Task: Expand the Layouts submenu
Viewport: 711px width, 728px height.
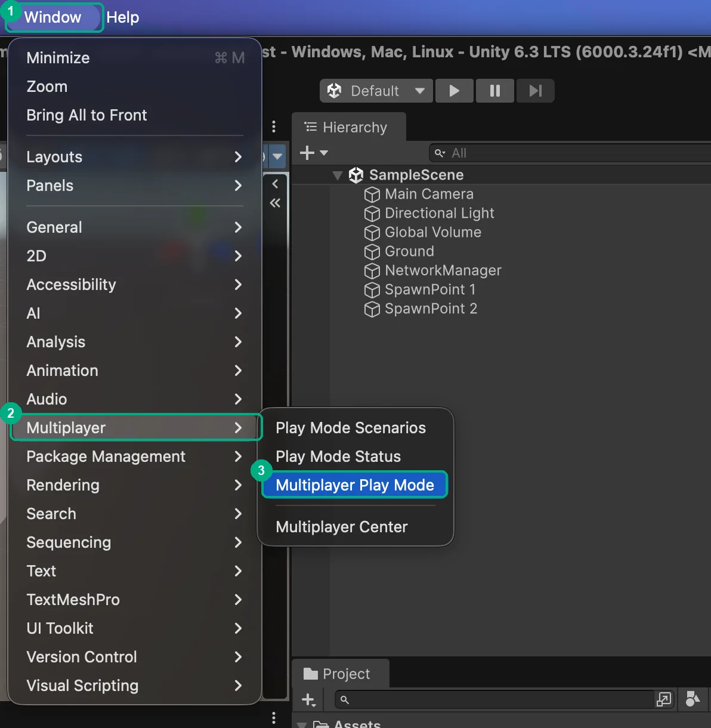Action: point(135,157)
